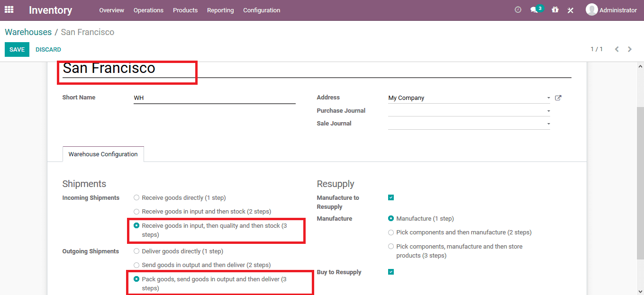This screenshot has width=644, height=295.
Task: Select Deliver goods directly (1 step)
Action: pos(136,251)
